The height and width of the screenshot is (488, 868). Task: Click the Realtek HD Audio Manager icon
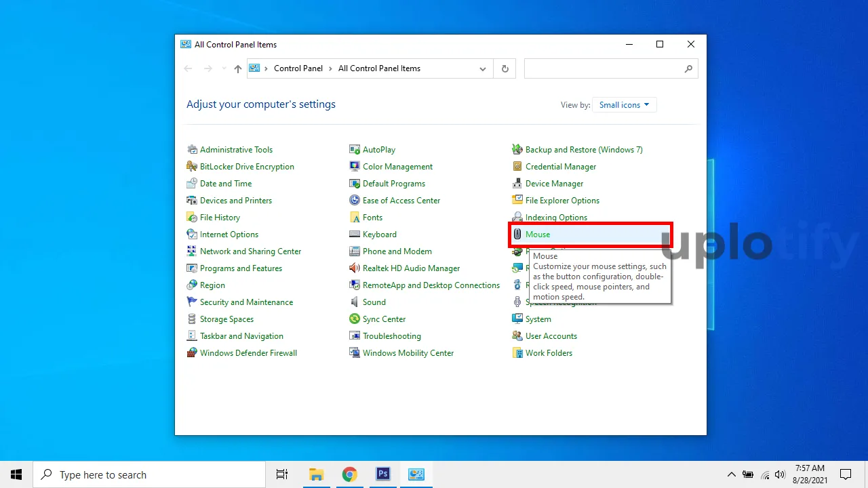[355, 268]
